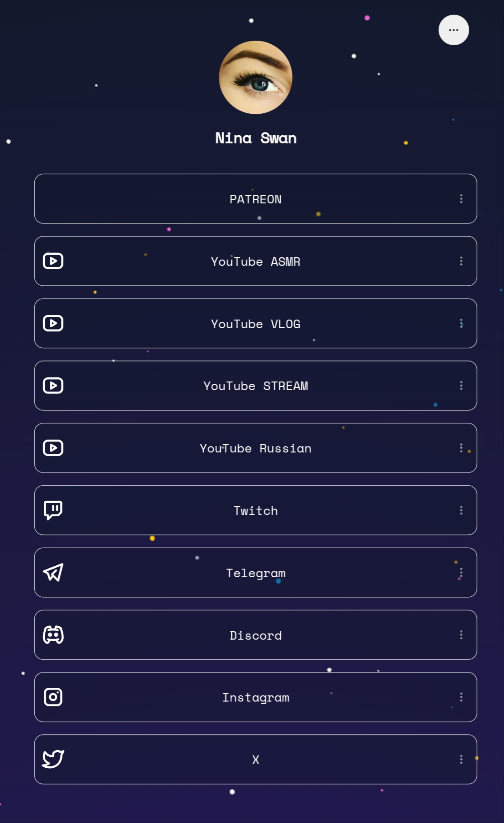Show options menu for Discord link
Image resolution: width=504 pixels, height=823 pixels.
coord(461,635)
